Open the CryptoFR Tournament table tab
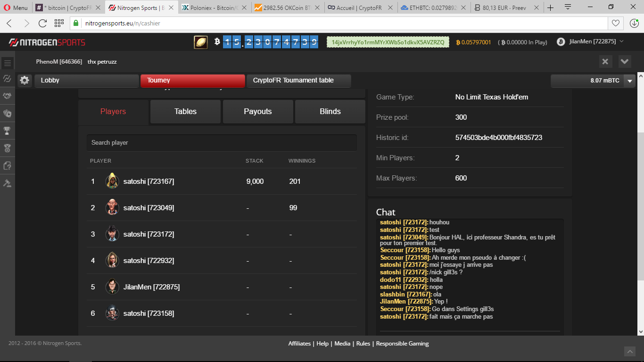 [299, 81]
